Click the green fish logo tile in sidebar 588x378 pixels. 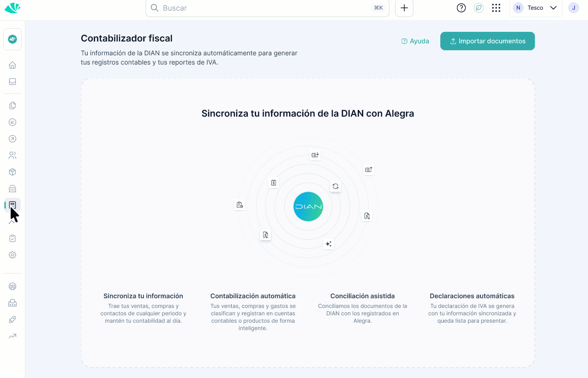pyautogui.click(x=12, y=39)
